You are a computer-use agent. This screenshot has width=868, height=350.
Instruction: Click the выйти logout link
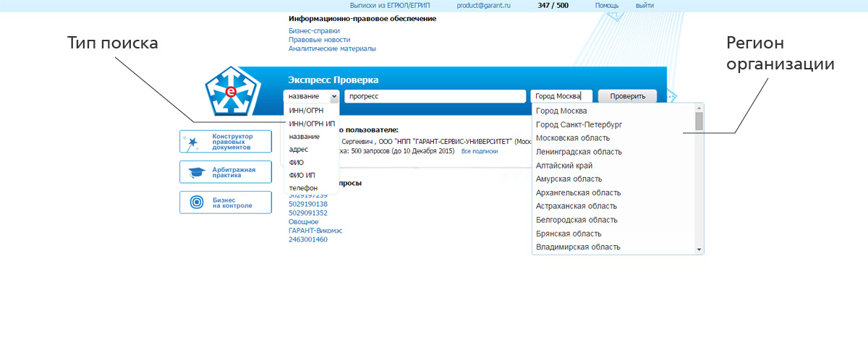click(x=644, y=5)
